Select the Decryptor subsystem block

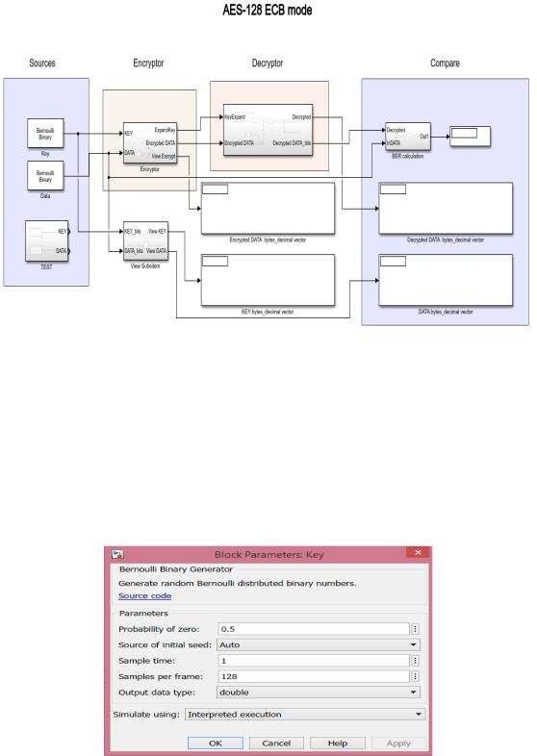268,130
